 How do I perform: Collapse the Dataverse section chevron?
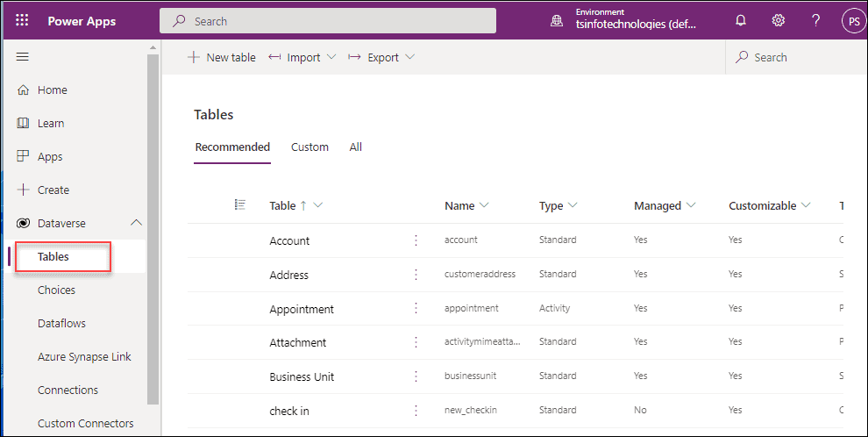coord(136,223)
